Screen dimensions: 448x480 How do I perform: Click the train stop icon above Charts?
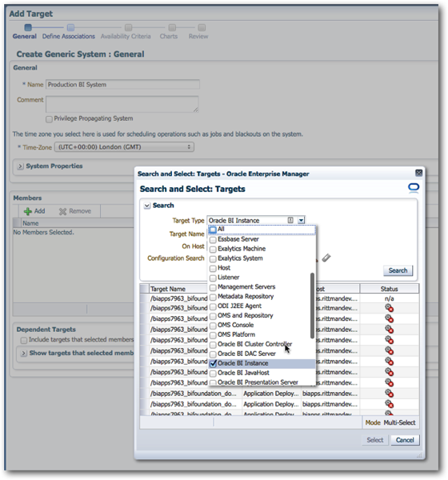click(173, 27)
